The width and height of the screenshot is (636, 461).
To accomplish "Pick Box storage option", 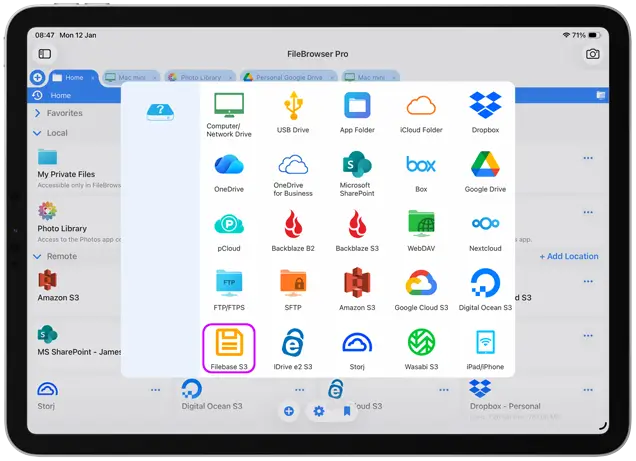I will [x=421, y=172].
